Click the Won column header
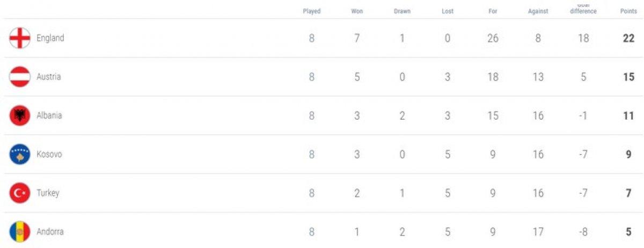 pyautogui.click(x=357, y=11)
